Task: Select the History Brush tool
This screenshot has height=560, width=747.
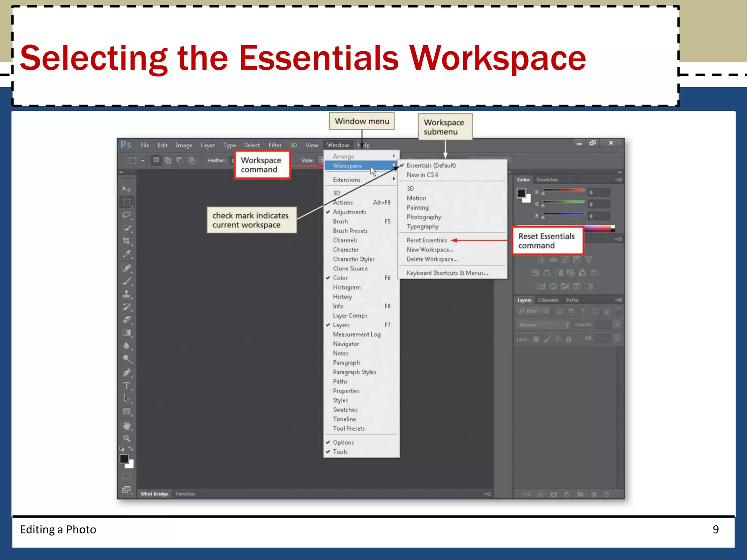Action: pos(127,307)
